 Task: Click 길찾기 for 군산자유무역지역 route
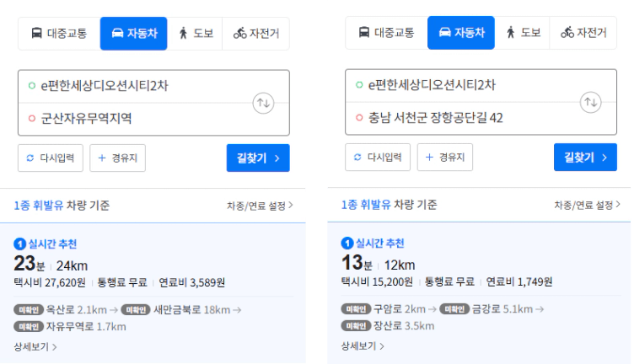click(258, 158)
